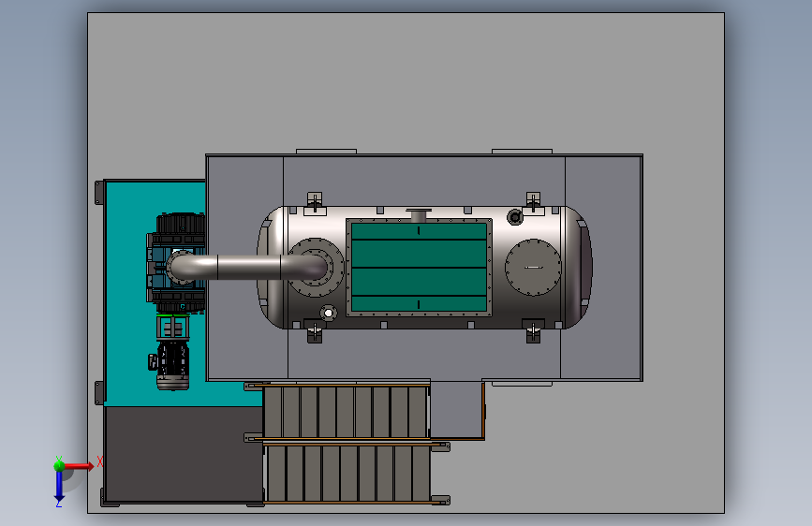
Task: Select the small round port below the pipe flange
Action: click(329, 313)
